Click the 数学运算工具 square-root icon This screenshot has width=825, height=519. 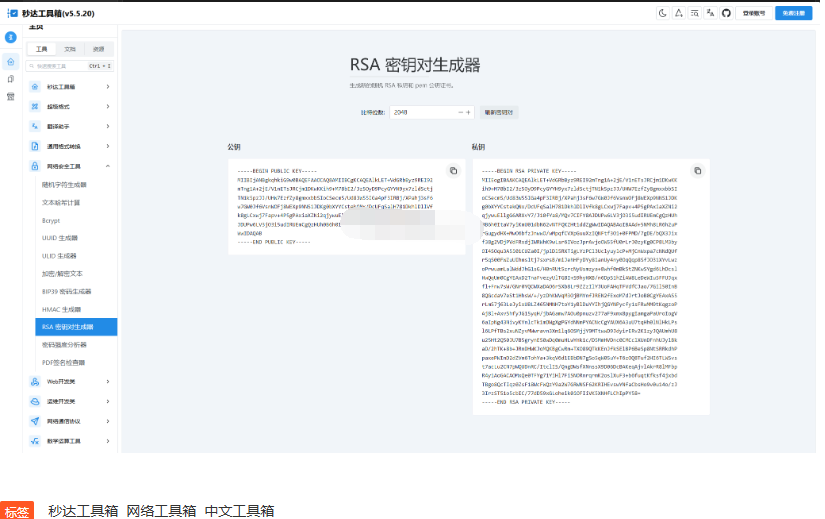pyautogui.click(x=35, y=441)
